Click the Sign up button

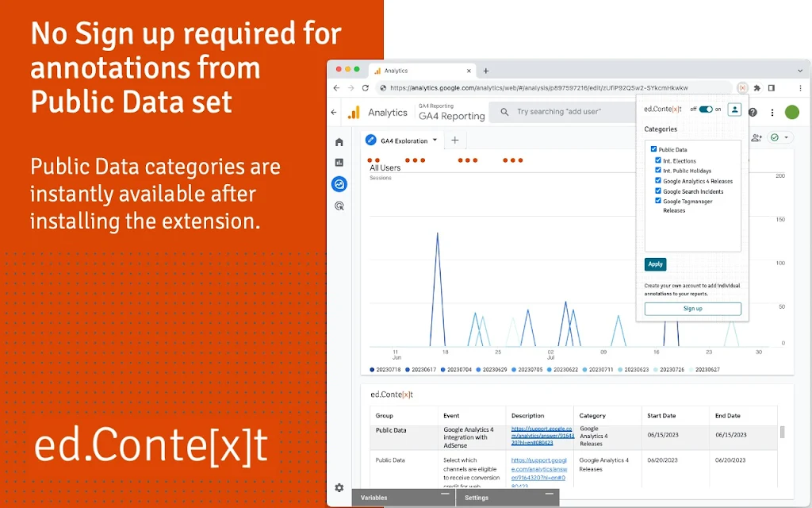692,309
